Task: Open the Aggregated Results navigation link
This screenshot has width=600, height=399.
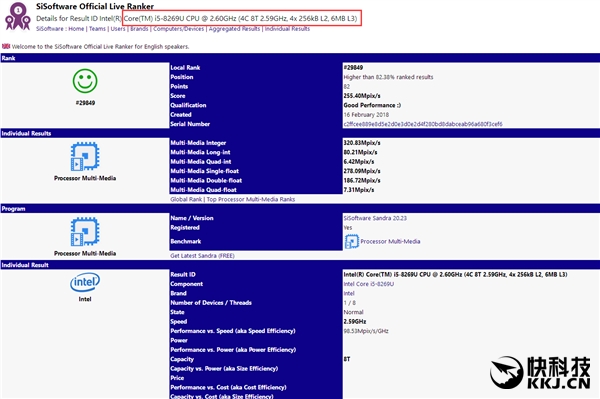Action: (234, 29)
